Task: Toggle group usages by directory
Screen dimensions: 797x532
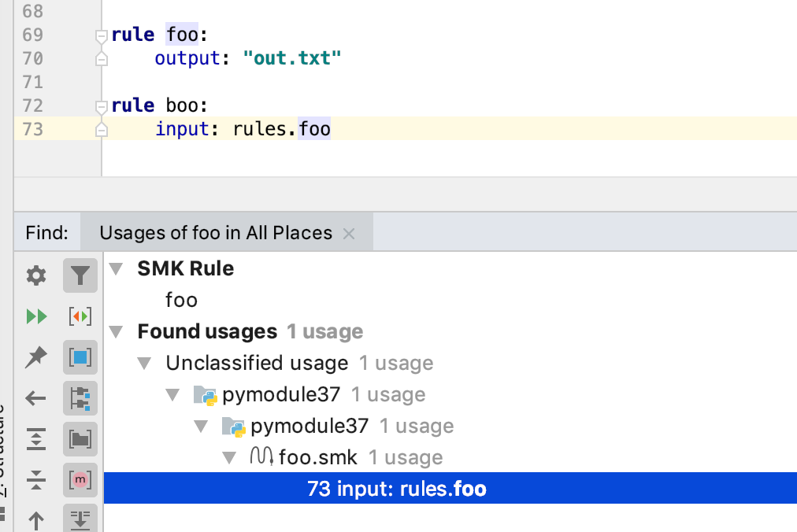Action: (x=80, y=439)
